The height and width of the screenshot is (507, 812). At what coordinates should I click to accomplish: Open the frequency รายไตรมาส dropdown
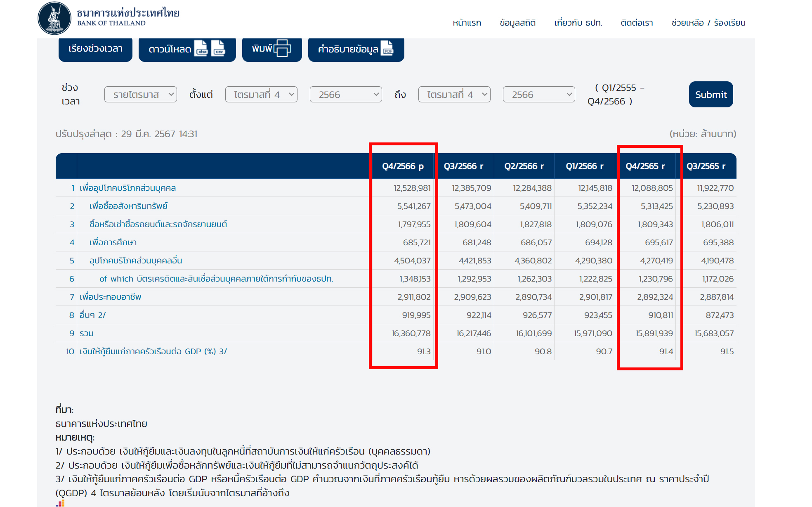point(140,95)
